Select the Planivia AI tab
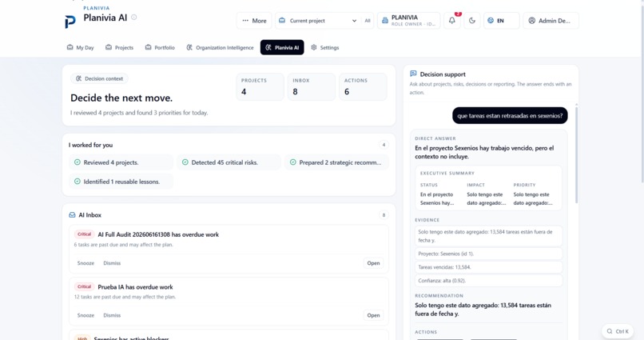644x340 pixels. tap(282, 47)
